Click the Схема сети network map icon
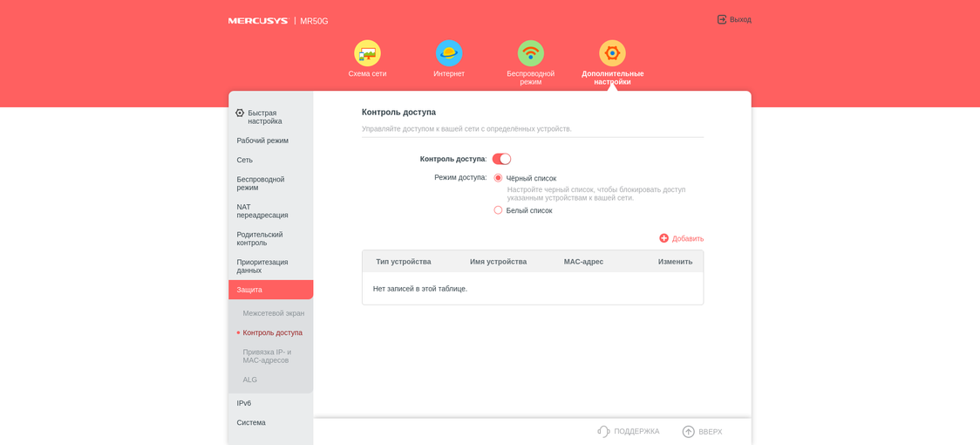 pyautogui.click(x=367, y=53)
